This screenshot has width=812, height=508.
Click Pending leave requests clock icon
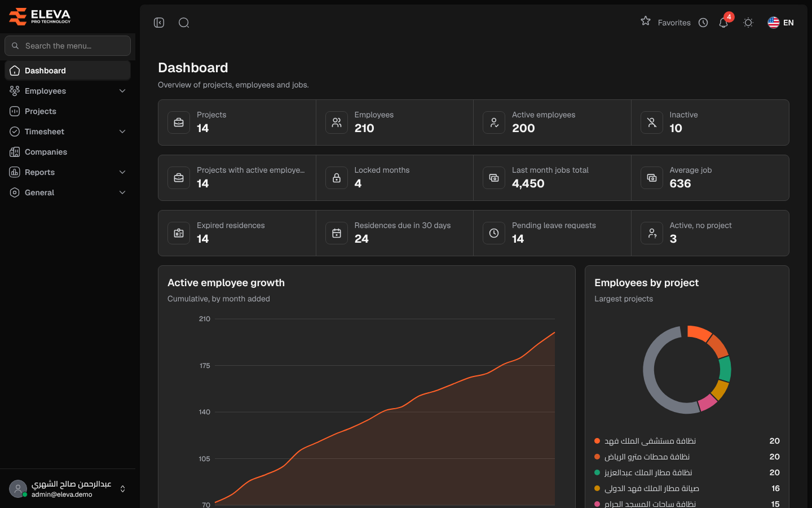pos(494,233)
